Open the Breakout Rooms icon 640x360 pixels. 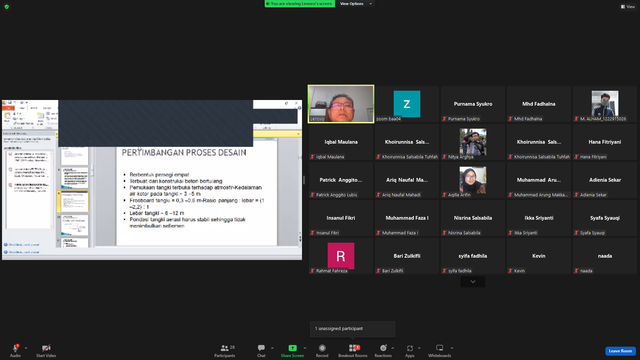353,348
